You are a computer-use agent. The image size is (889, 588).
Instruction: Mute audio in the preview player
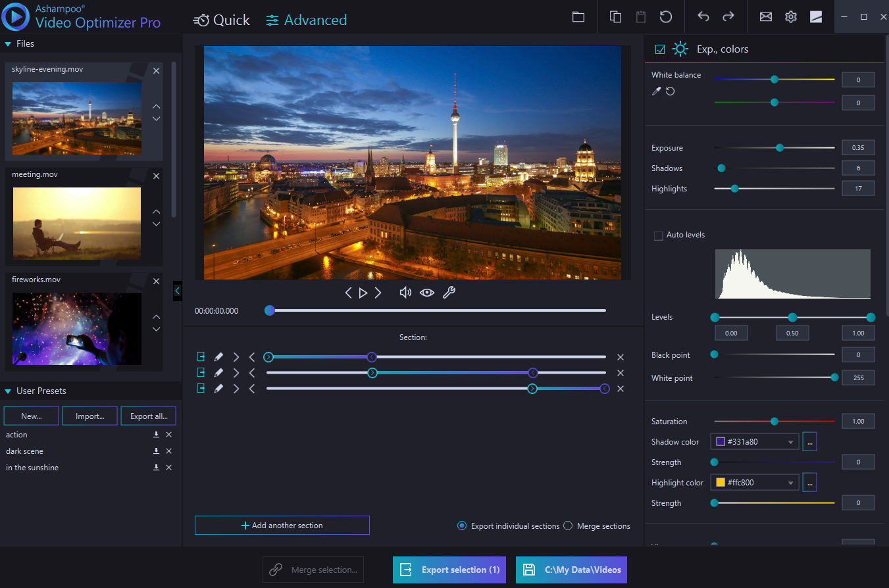pyautogui.click(x=405, y=292)
